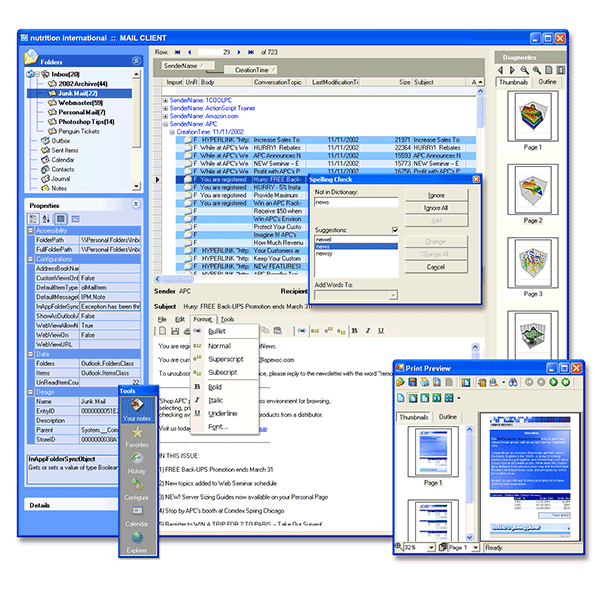This screenshot has height=600, width=600.
Task: Click back arrow in Diagnostics toolbar
Action: 500,70
